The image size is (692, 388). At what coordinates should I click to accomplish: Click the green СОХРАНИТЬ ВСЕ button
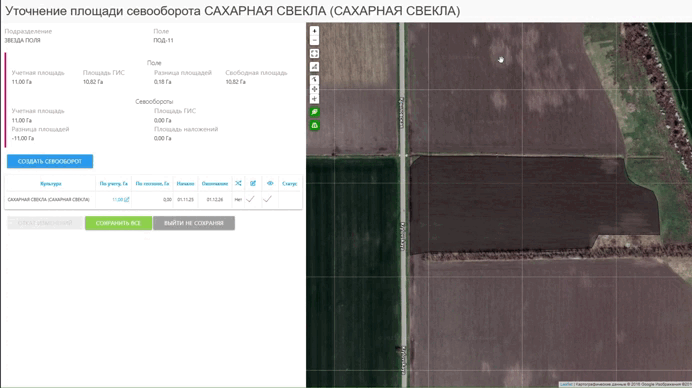[118, 223]
